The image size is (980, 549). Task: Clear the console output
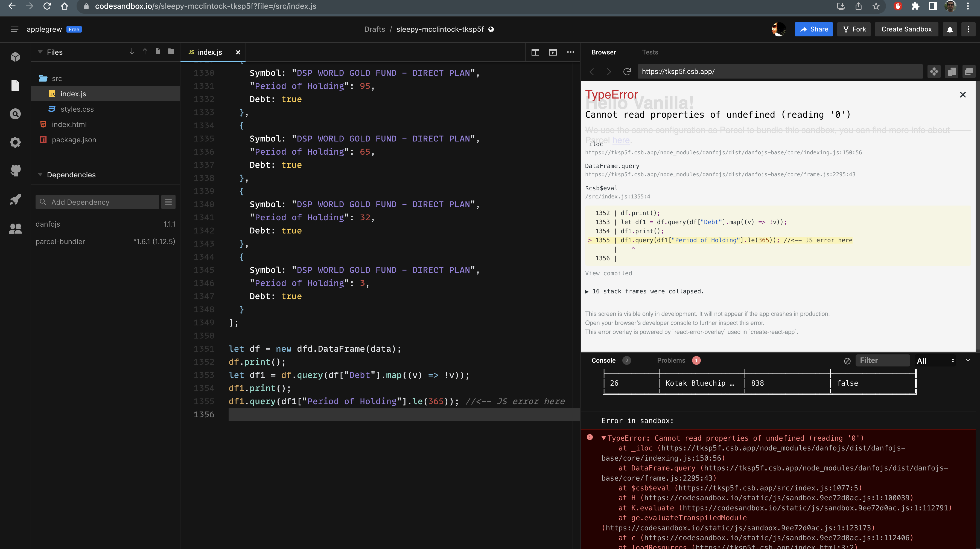point(847,360)
